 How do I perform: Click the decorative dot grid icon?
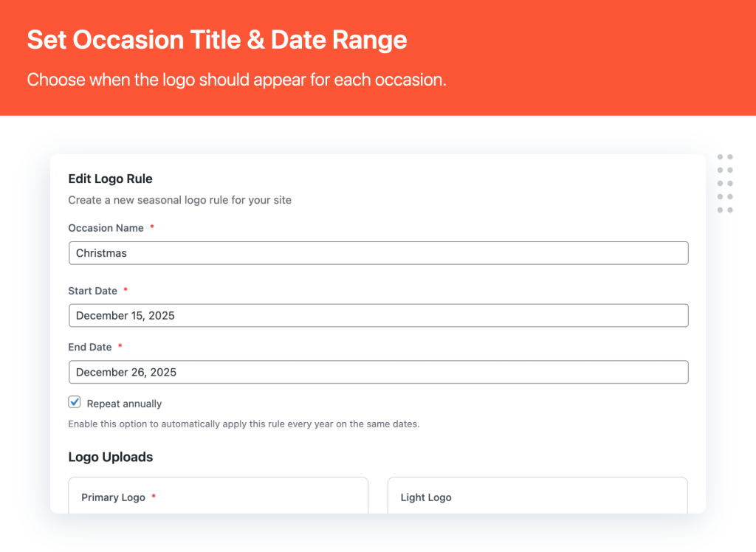click(x=725, y=184)
